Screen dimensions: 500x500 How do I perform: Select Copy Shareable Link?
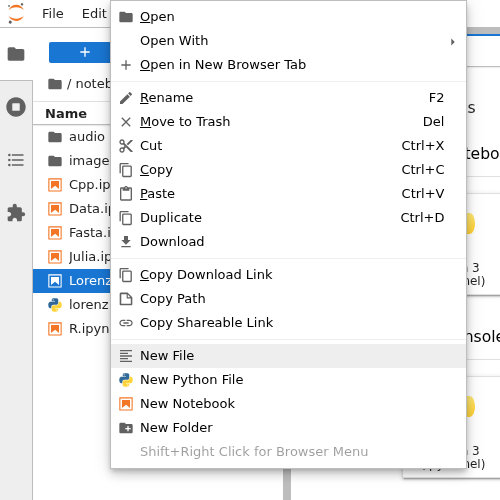[288, 323]
